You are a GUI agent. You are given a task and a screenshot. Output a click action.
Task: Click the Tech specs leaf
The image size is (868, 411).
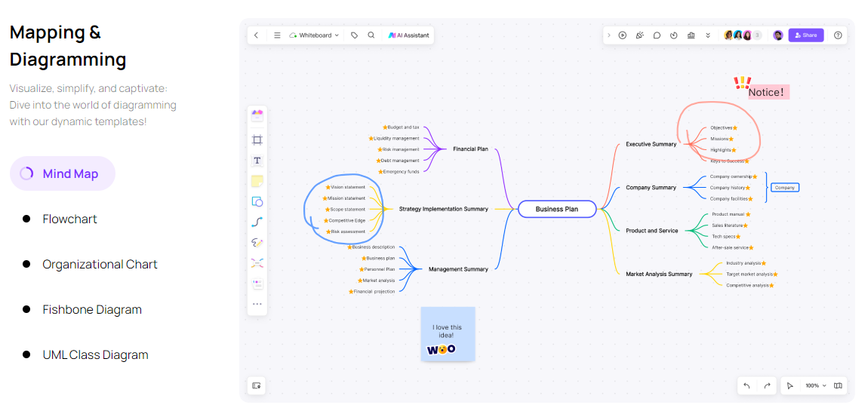(x=726, y=236)
